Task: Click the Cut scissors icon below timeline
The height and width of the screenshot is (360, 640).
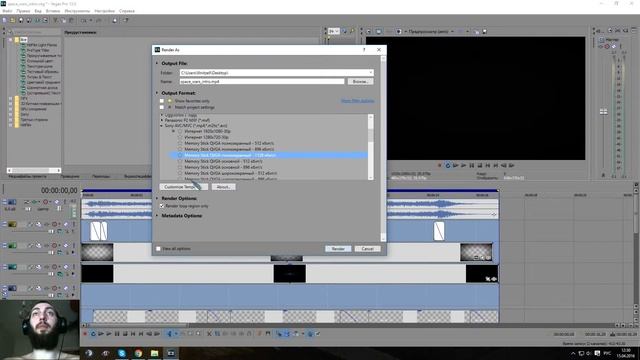Action: [x=209, y=334]
